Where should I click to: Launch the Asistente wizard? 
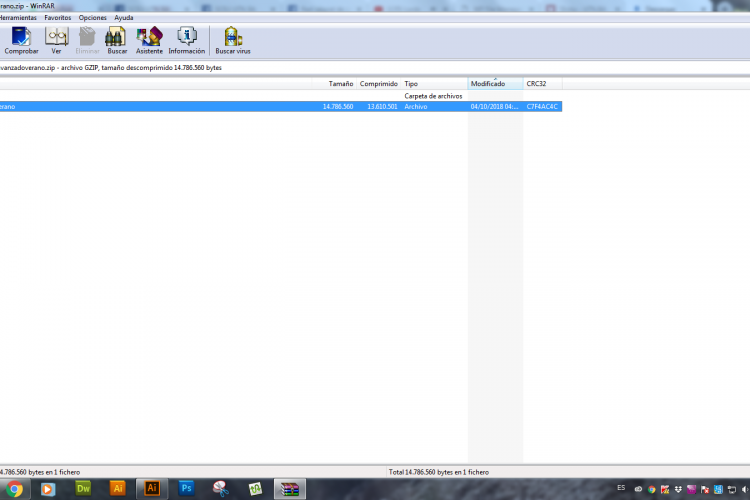[149, 40]
